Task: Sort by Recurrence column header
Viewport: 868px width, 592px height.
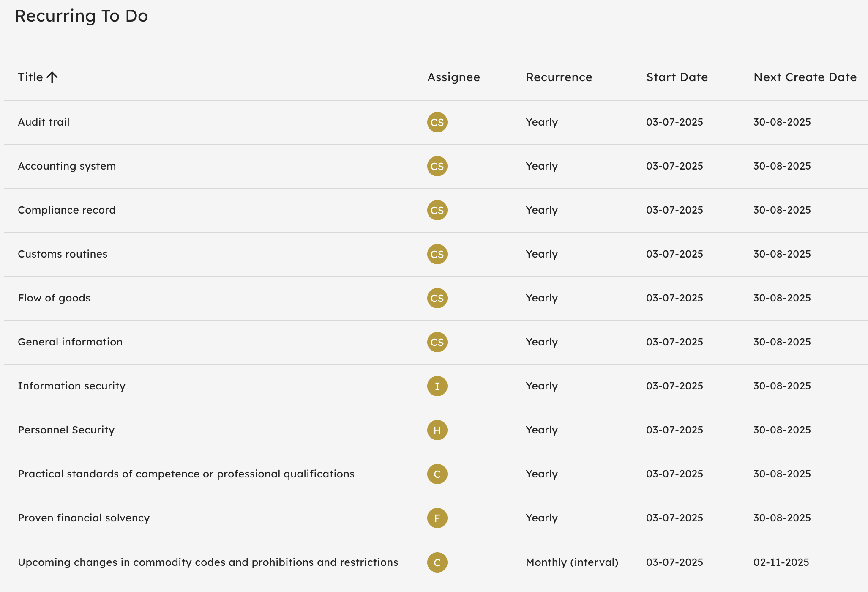Action: pos(559,77)
